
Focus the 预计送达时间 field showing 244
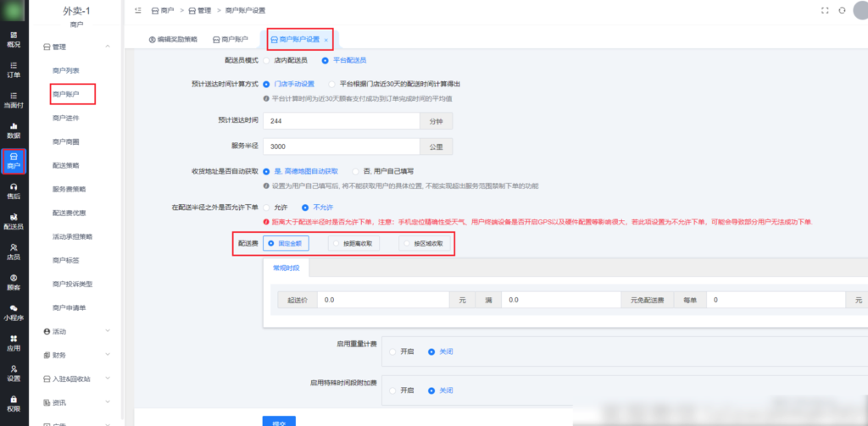tap(342, 121)
